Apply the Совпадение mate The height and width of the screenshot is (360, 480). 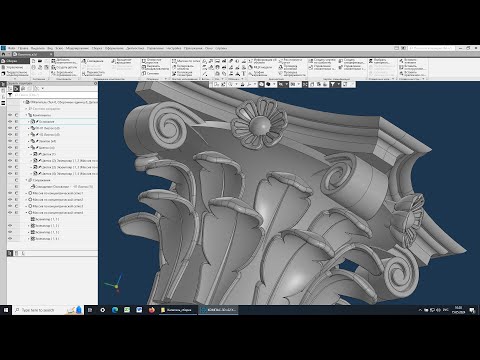[x=93, y=61]
